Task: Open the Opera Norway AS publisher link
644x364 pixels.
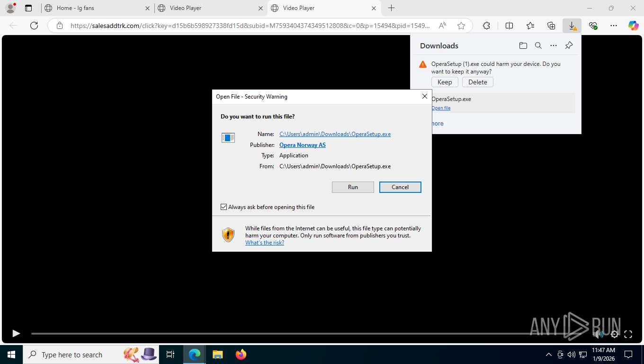Action: click(x=303, y=145)
